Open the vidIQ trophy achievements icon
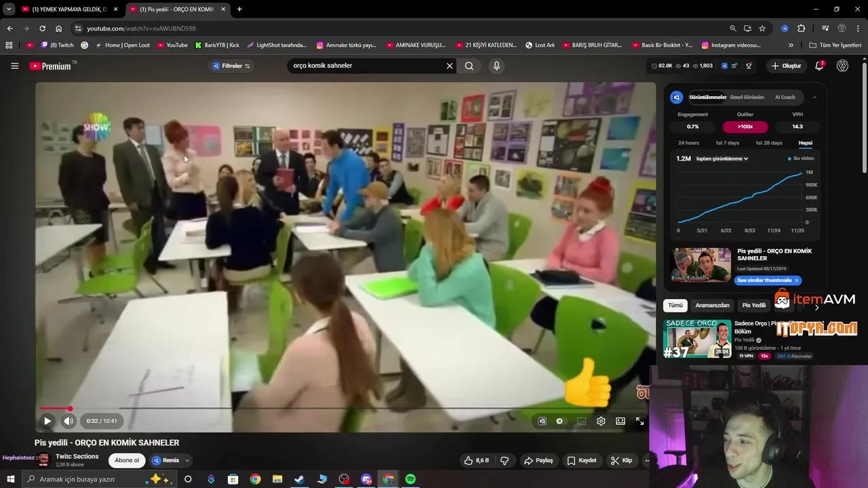This screenshot has height=488, width=868. click(749, 66)
